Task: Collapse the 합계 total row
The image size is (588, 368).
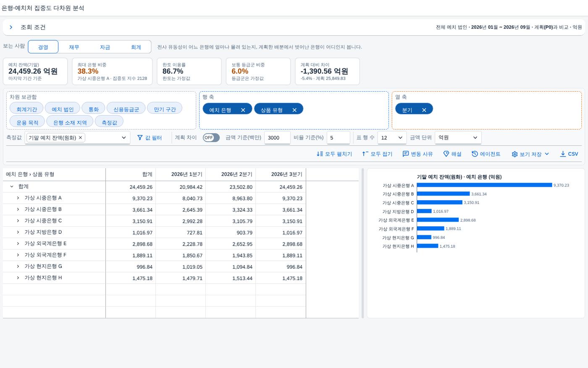Action: (12, 186)
